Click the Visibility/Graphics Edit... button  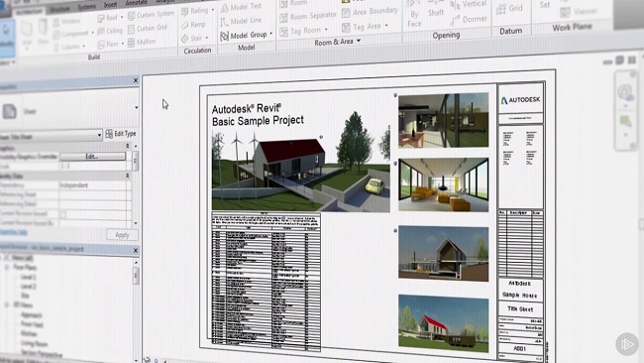(93, 157)
